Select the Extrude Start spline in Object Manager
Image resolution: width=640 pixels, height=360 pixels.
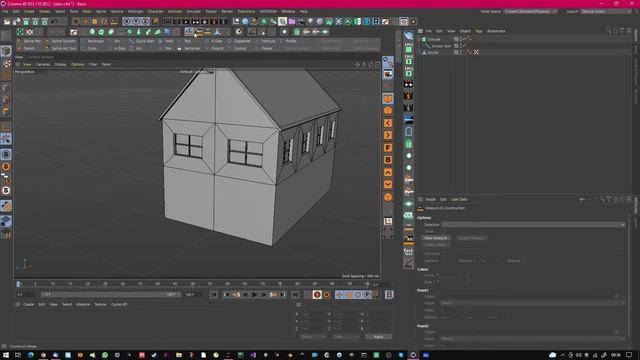(x=441, y=46)
